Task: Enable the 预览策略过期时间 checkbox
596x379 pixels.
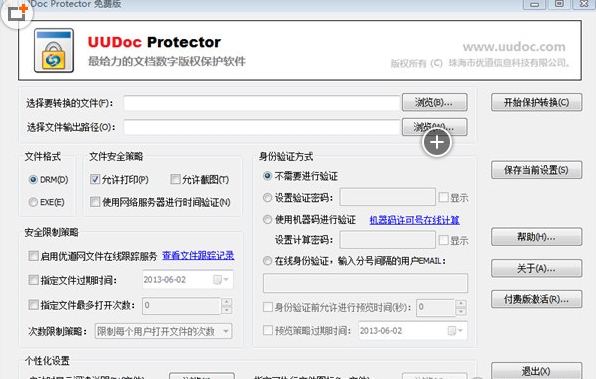Action: (268, 330)
